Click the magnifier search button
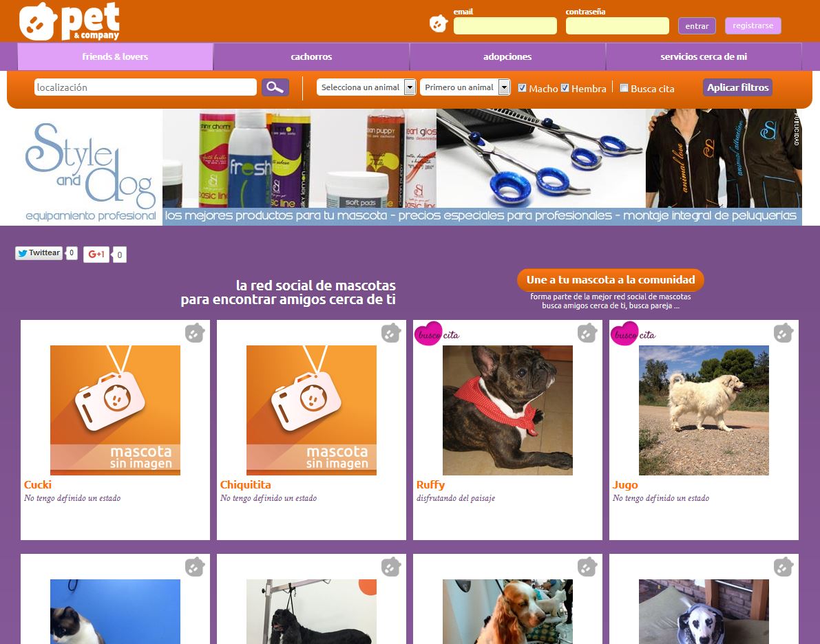Screen dimensions: 820x644 pos(275,87)
